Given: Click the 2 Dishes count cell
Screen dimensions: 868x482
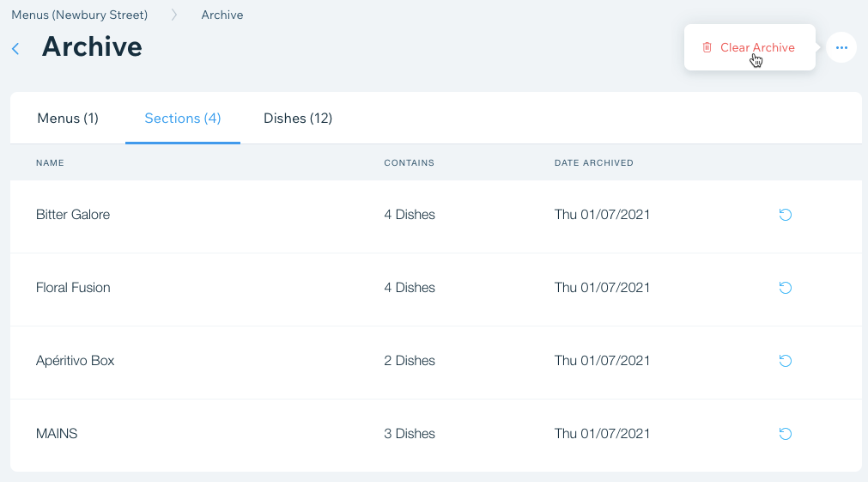Looking at the screenshot, I should click(410, 361).
